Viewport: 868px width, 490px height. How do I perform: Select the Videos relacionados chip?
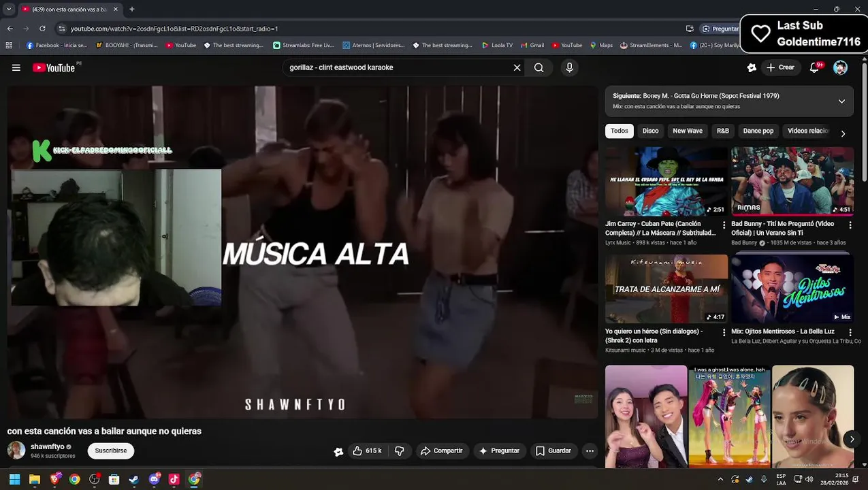(x=808, y=131)
